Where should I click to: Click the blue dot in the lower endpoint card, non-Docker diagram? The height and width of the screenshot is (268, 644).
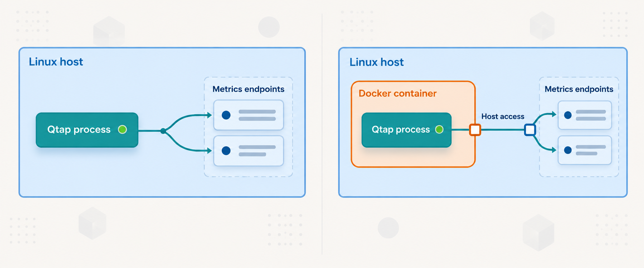[226, 151]
